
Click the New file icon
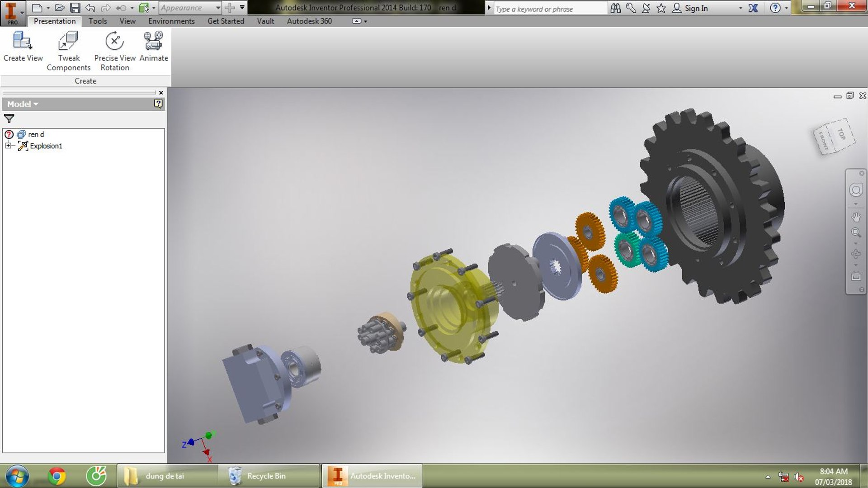[37, 8]
